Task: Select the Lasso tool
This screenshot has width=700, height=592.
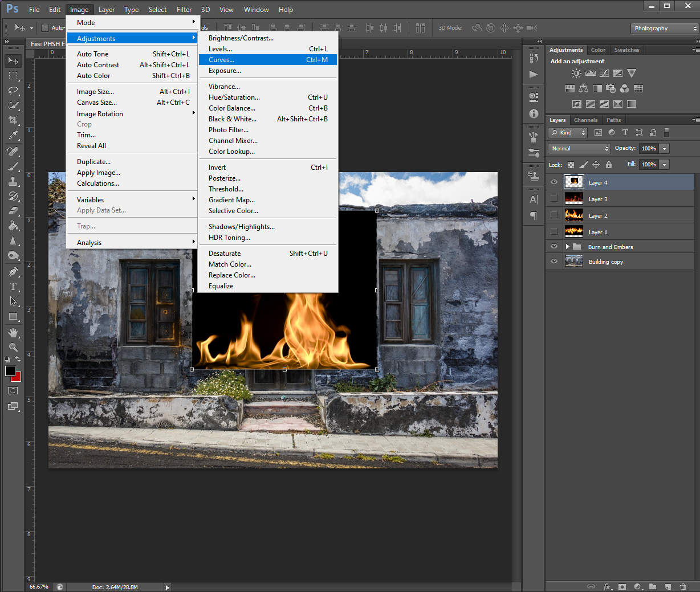Action: [13, 91]
